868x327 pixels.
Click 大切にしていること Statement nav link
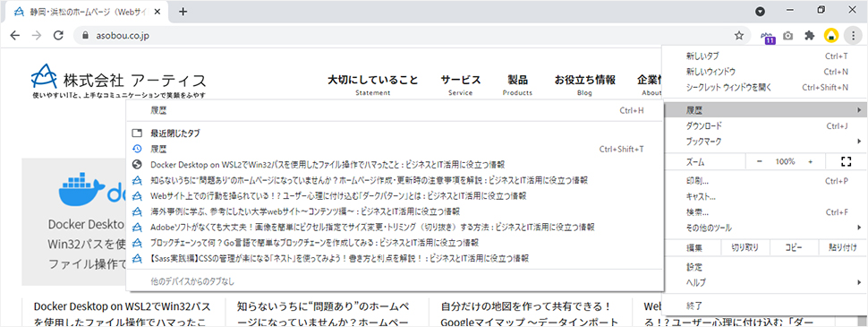(372, 85)
